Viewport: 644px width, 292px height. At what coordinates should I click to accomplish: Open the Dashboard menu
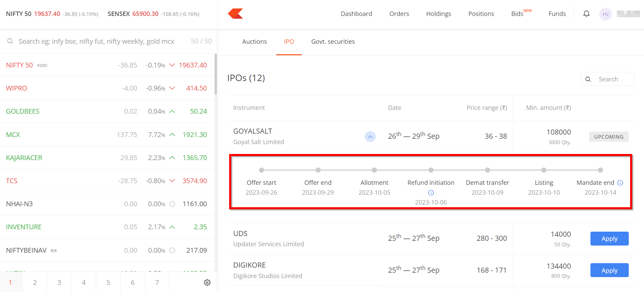tap(356, 14)
